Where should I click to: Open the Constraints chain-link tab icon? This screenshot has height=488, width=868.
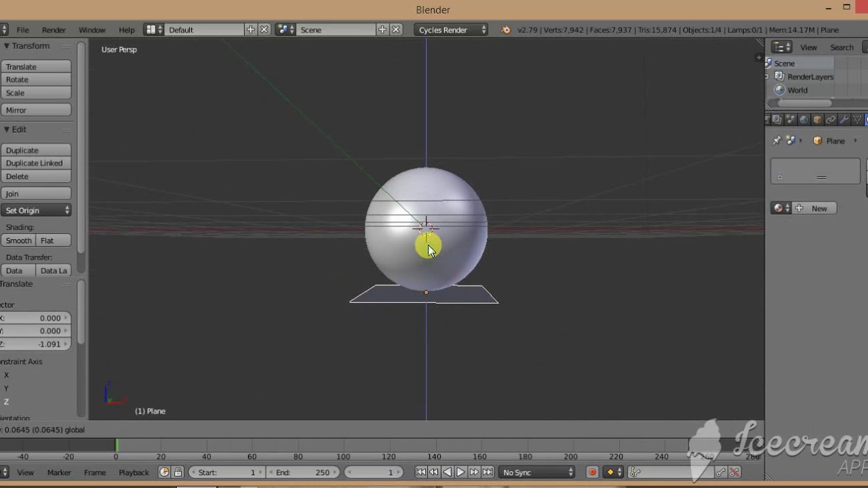point(831,120)
